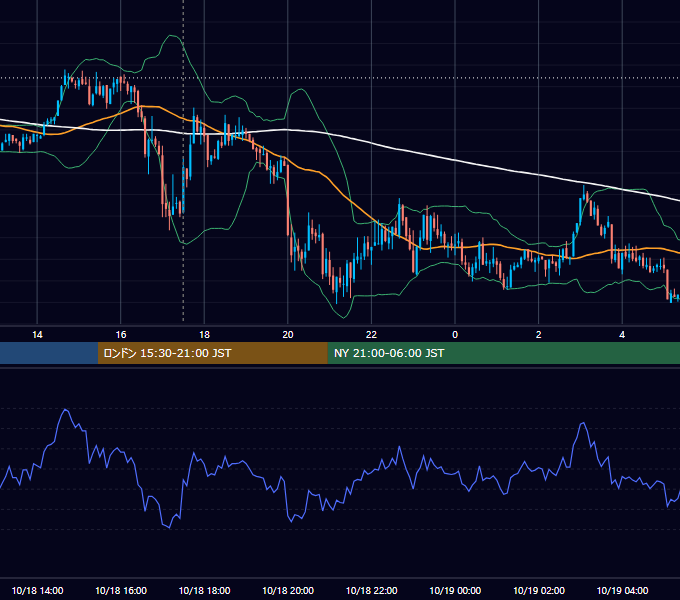
Task: Click the 18 hour axis label
Action: [204, 335]
